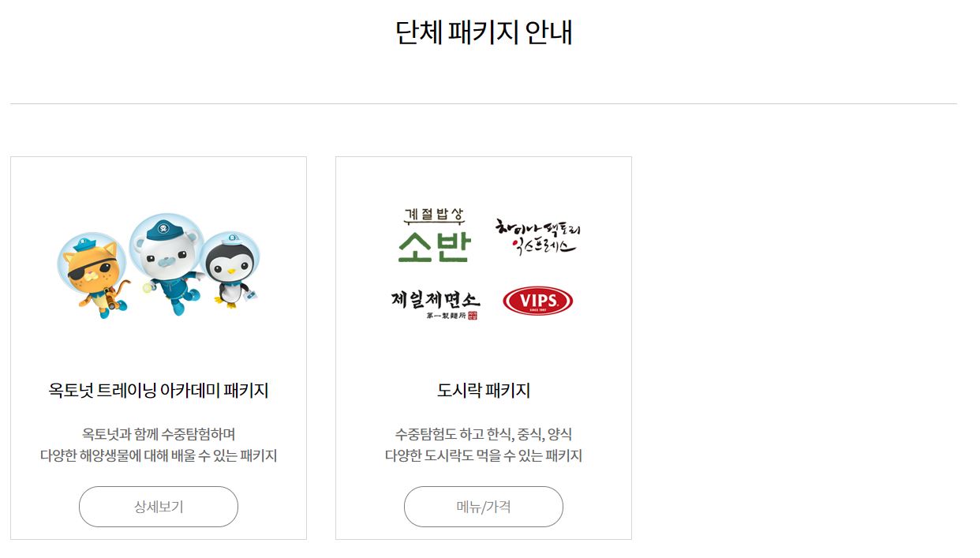Click the horizontal divider below heading
980x558 pixels.
click(x=484, y=103)
